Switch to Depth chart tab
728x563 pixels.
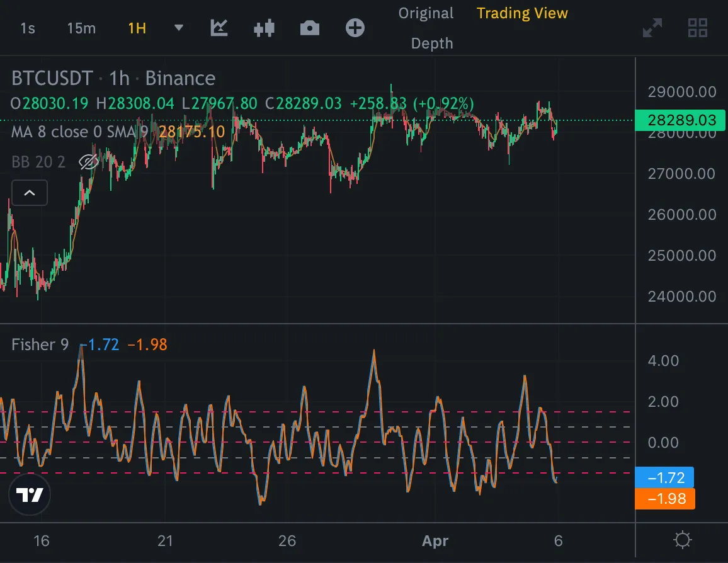click(x=432, y=43)
